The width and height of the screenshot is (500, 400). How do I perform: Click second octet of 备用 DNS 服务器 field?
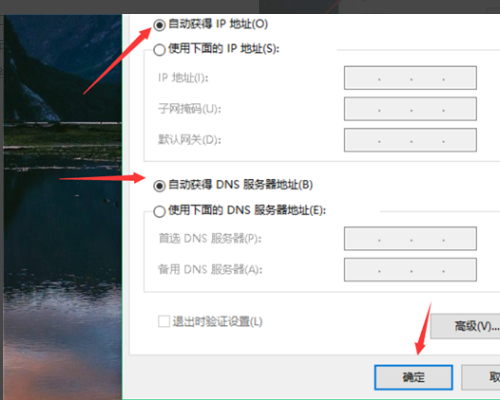395,270
